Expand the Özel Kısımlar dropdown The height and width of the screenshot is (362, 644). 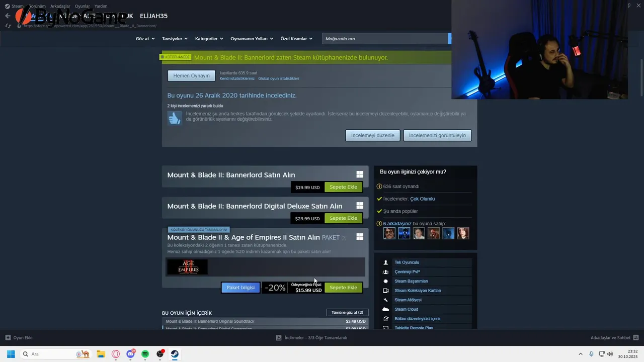click(296, 39)
